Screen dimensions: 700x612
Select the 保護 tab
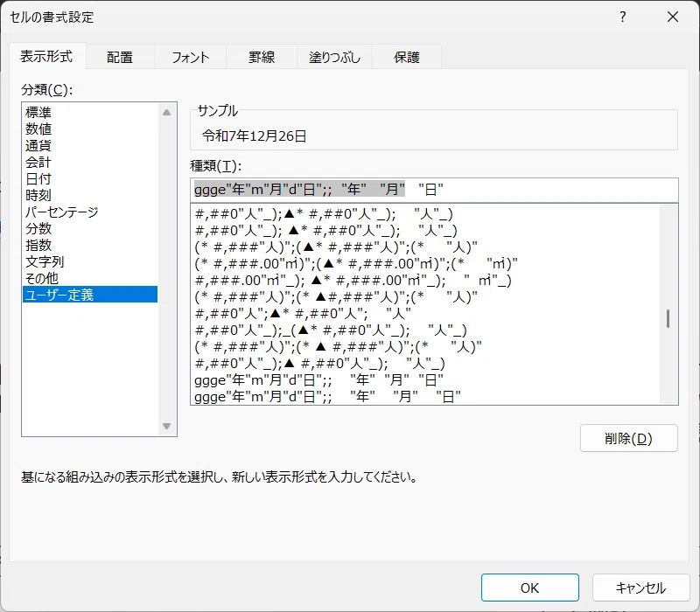tap(407, 57)
